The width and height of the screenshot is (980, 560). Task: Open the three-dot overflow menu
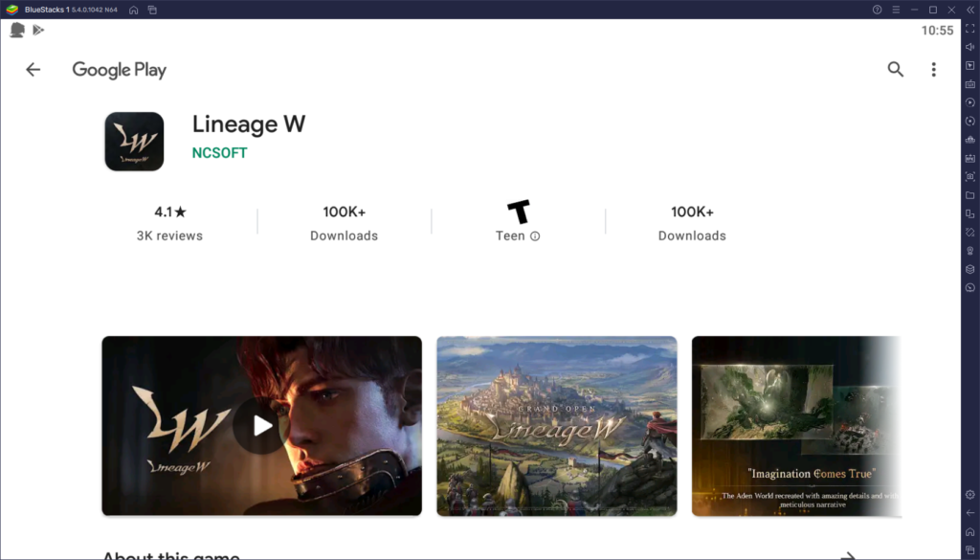pyautogui.click(x=933, y=69)
